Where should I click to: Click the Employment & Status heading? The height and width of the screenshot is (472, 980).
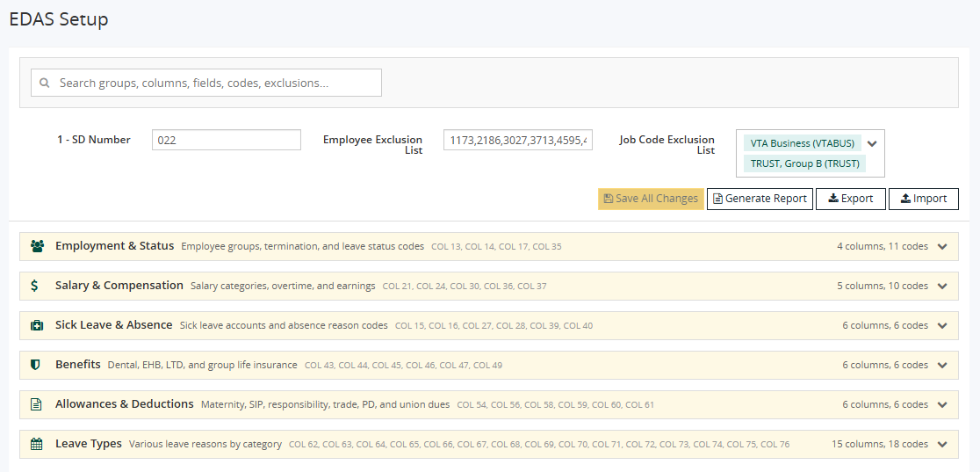[114, 246]
